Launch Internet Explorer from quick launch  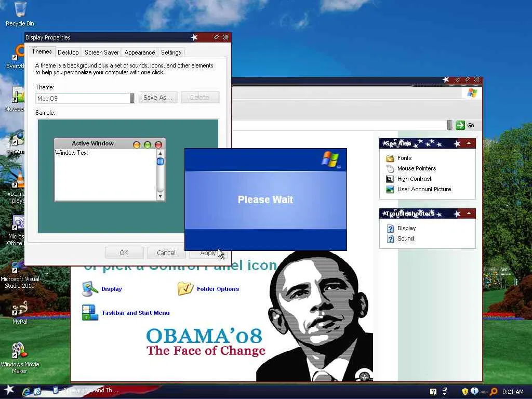(x=26, y=391)
